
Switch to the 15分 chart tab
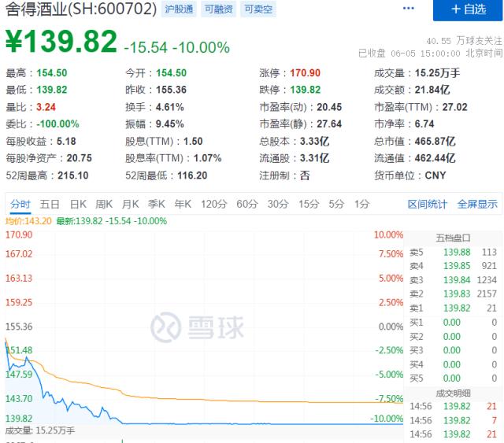pyautogui.click(x=309, y=204)
